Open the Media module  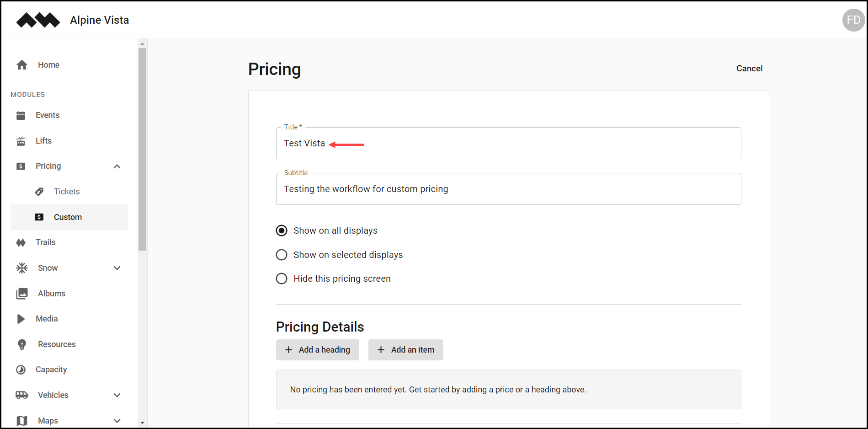69,319
